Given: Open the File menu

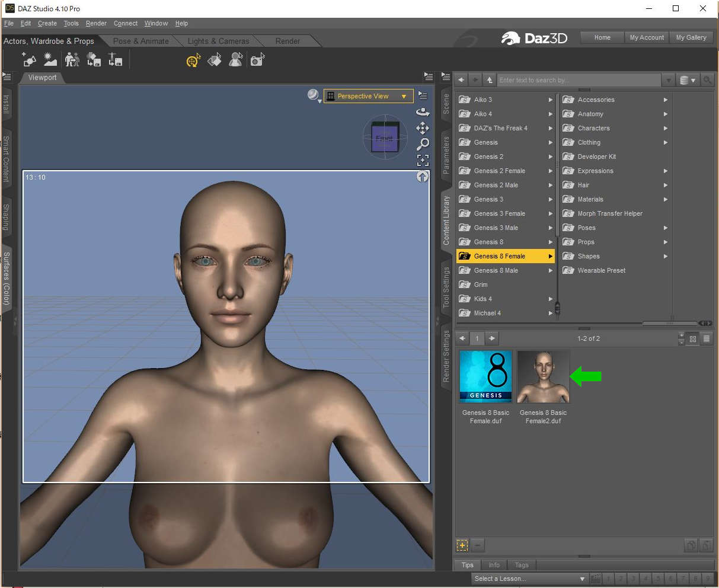Looking at the screenshot, I should [x=9, y=24].
